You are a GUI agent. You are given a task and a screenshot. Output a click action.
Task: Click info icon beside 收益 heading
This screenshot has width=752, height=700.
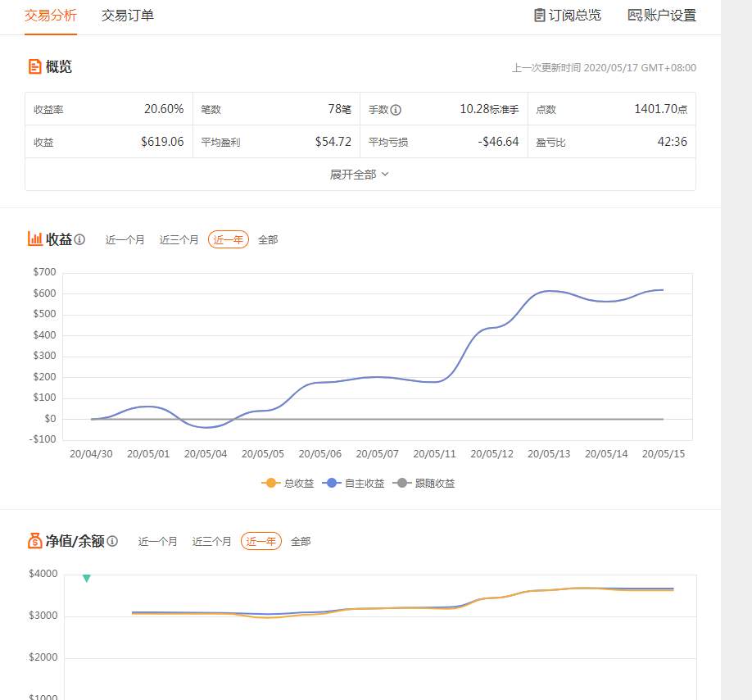(x=80, y=239)
